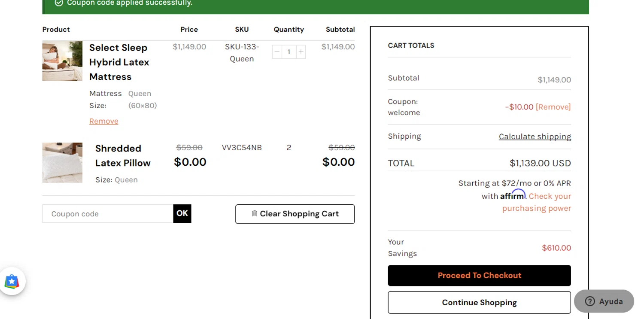The width and height of the screenshot is (644, 319).
Task: Open Shredded Latex Pillow thumbnail
Action: click(62, 163)
